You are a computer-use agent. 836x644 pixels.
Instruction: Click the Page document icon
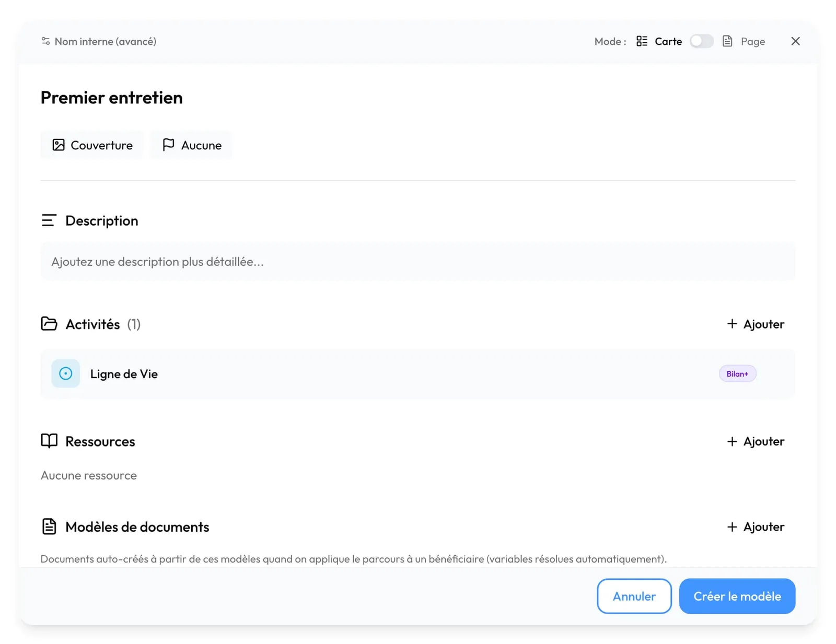pyautogui.click(x=727, y=41)
